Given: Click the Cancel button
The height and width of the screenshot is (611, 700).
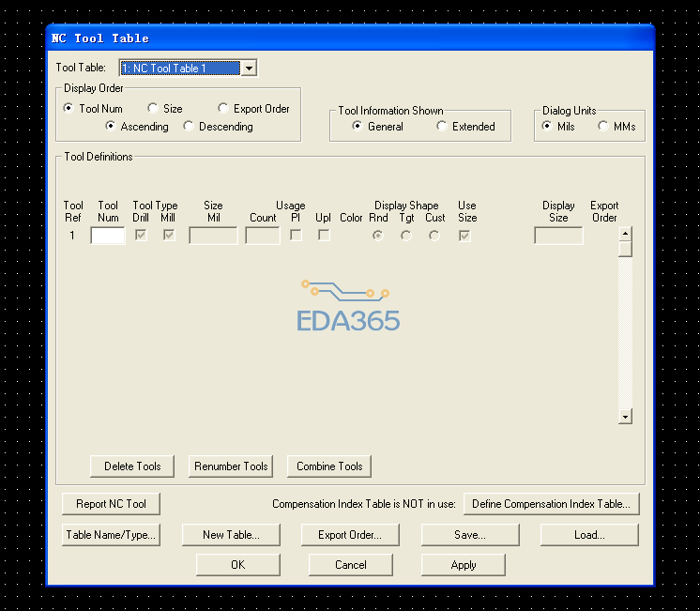Looking at the screenshot, I should [351, 565].
